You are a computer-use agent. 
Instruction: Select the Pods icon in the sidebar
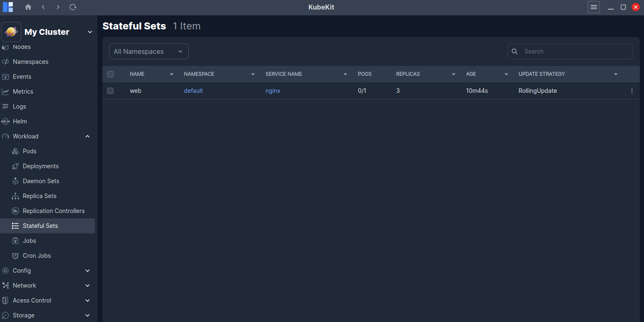pyautogui.click(x=16, y=151)
